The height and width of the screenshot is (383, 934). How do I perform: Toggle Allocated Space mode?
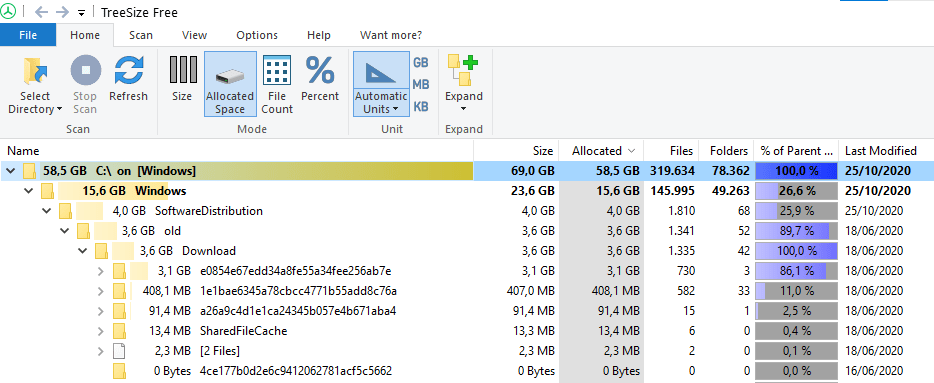click(230, 84)
